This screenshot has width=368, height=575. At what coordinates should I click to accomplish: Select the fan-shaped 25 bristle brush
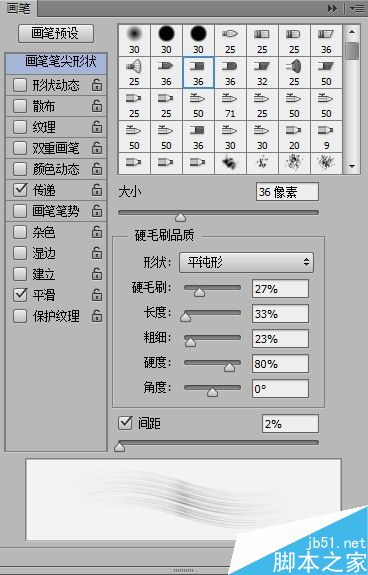click(x=134, y=73)
